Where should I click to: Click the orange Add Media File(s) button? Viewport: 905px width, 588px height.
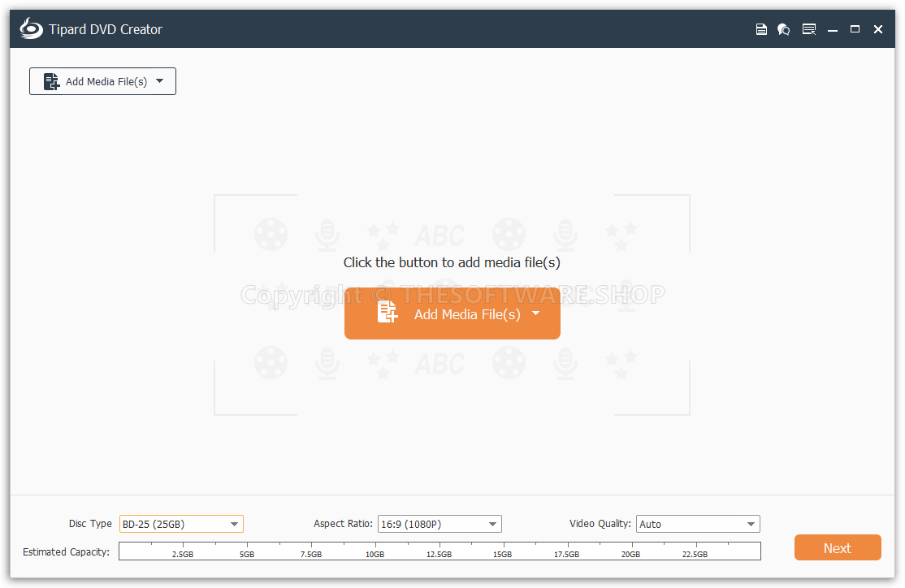point(452,313)
